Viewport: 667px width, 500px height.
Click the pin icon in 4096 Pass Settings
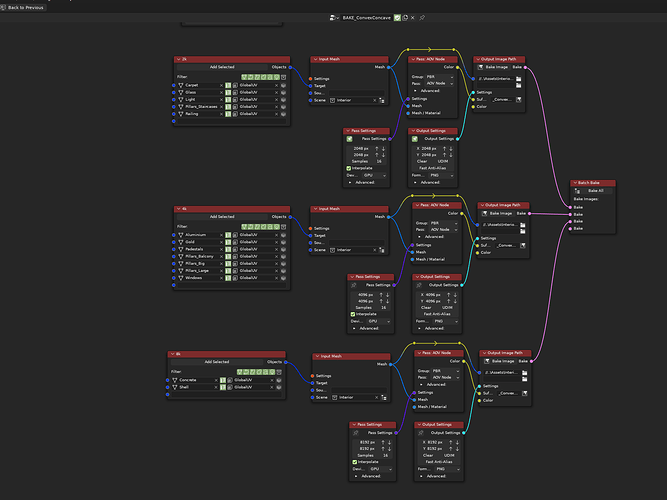(x=354, y=285)
